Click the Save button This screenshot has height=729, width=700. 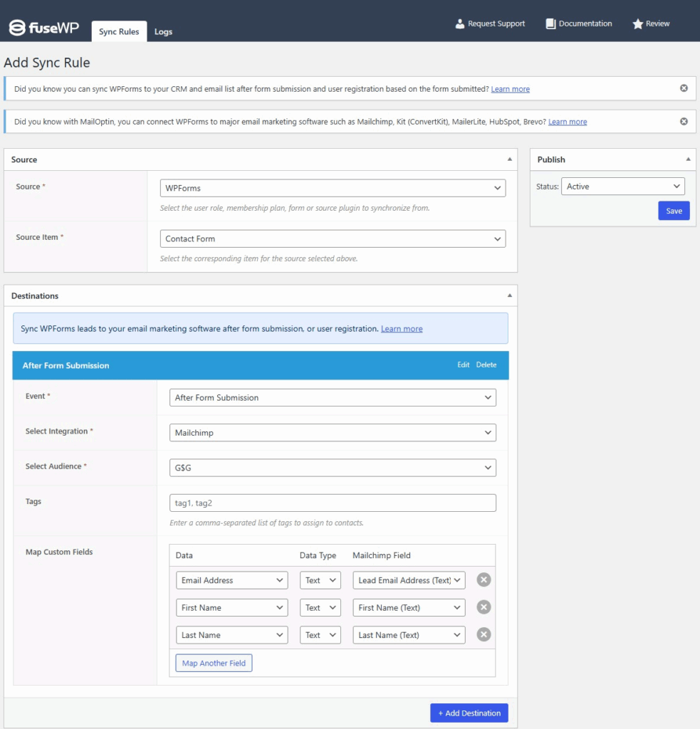point(674,211)
